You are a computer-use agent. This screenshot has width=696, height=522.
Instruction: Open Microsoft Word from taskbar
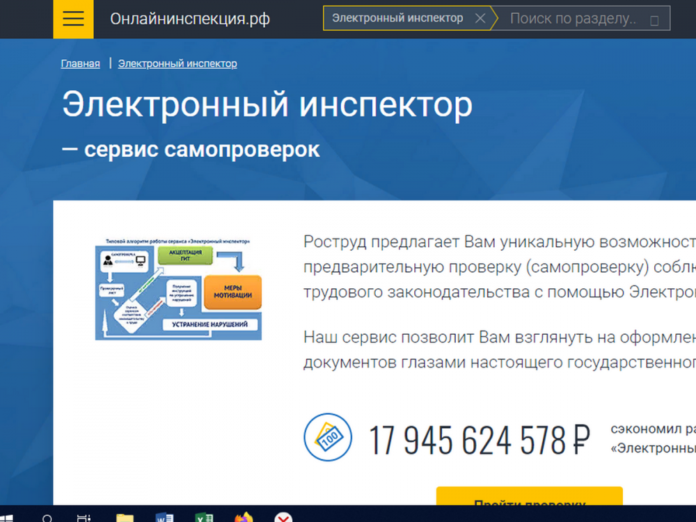click(x=164, y=516)
